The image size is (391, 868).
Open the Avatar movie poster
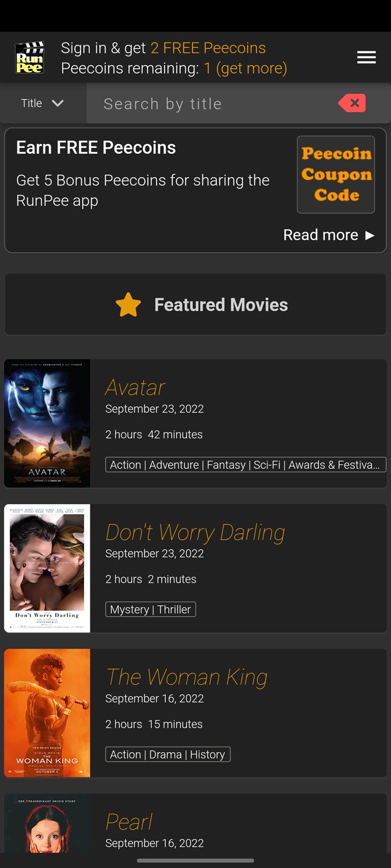47,423
